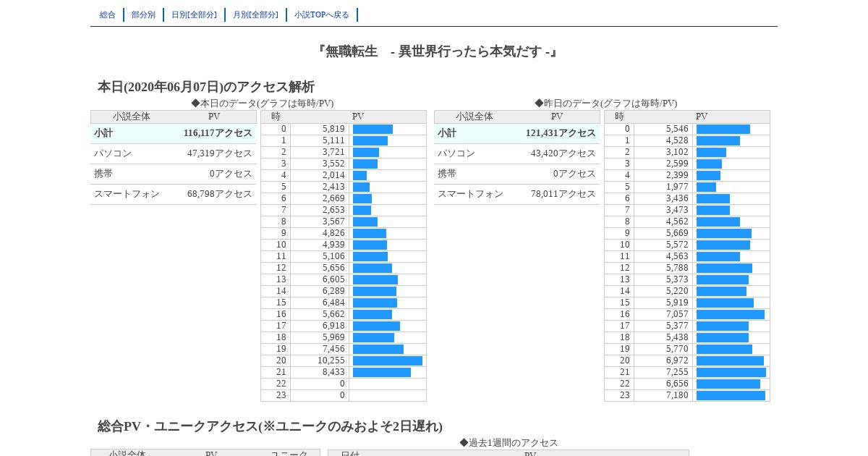Click today's スマートフォン value 68,798アクセス

[220, 194]
